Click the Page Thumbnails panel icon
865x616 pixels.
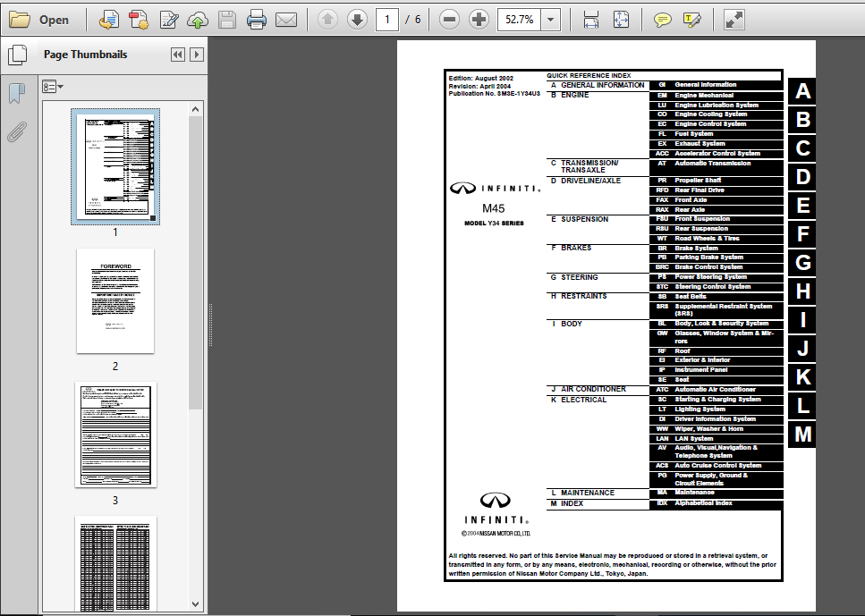coord(17,54)
